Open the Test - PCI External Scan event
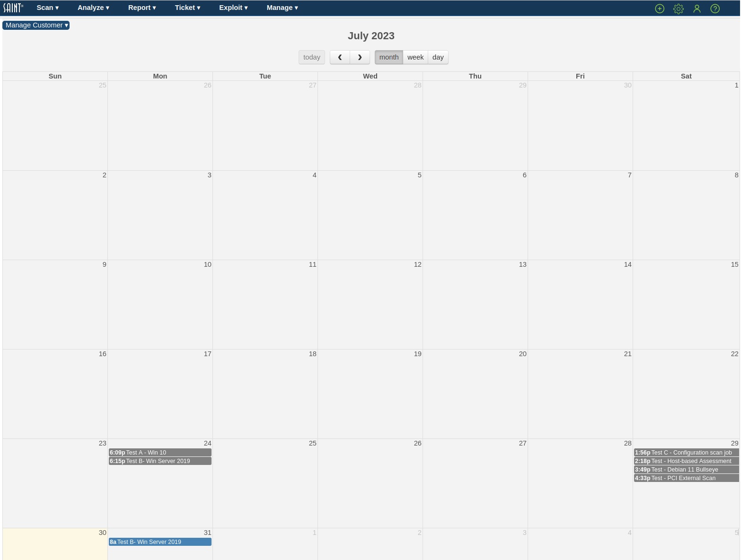This screenshot has width=741, height=560. 686,478
